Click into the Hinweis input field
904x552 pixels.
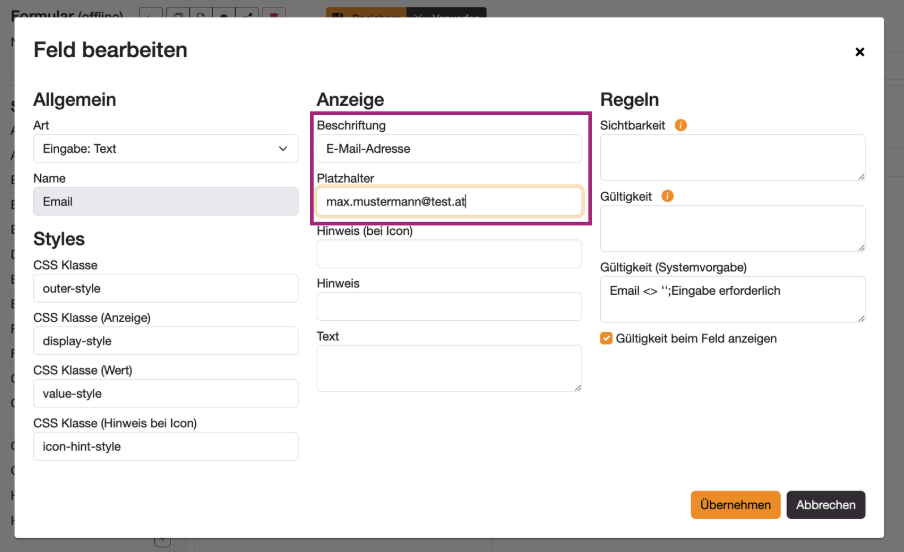pos(448,306)
